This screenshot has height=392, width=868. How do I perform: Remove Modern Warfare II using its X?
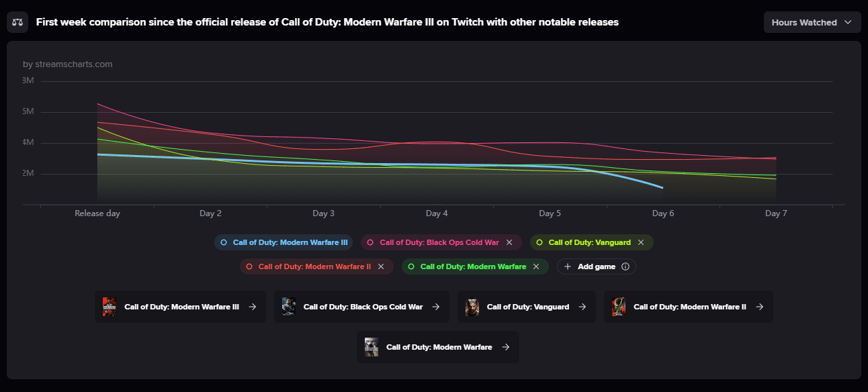(x=381, y=266)
